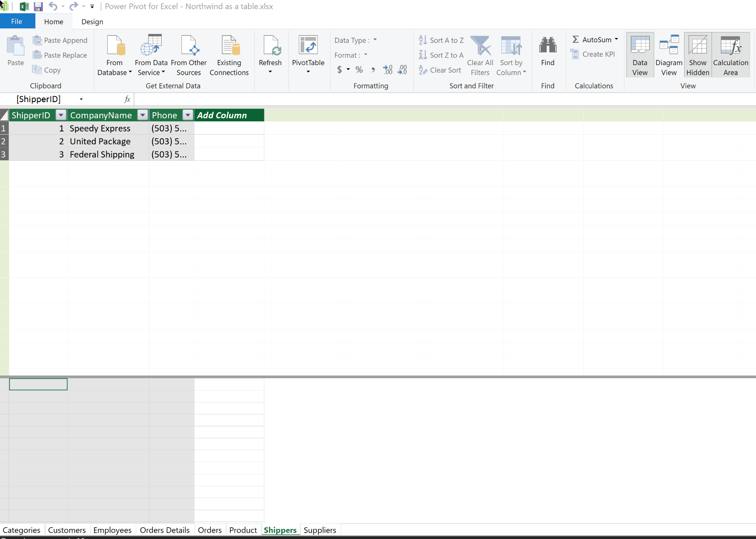Image resolution: width=756 pixels, height=539 pixels.
Task: Clear All Filters
Action: coord(480,55)
